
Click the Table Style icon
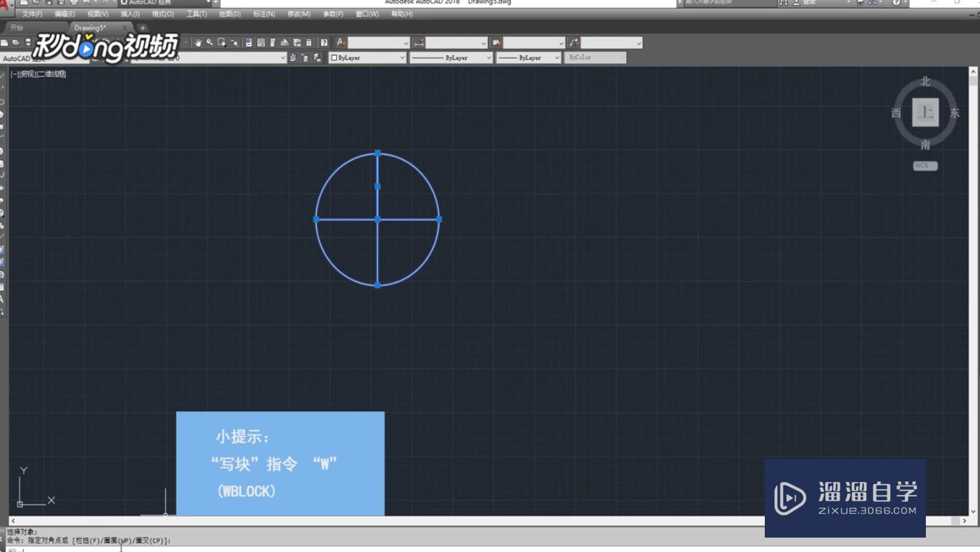point(496,42)
